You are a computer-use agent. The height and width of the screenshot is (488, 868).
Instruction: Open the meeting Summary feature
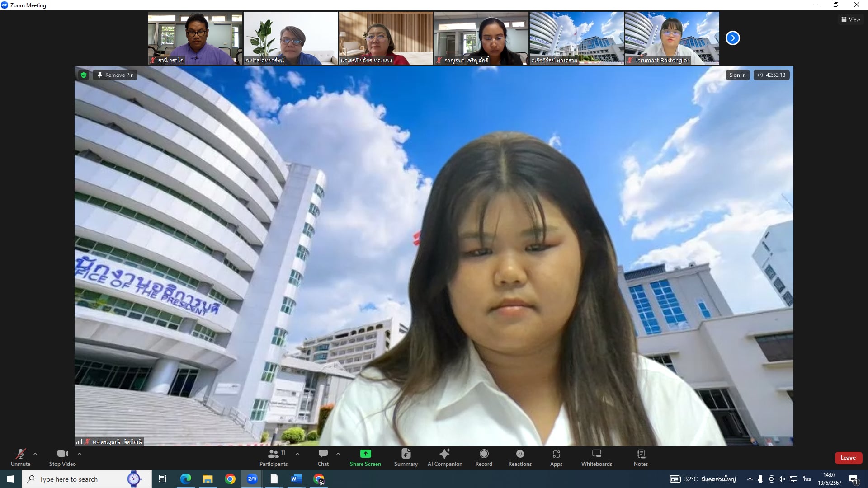tap(406, 457)
